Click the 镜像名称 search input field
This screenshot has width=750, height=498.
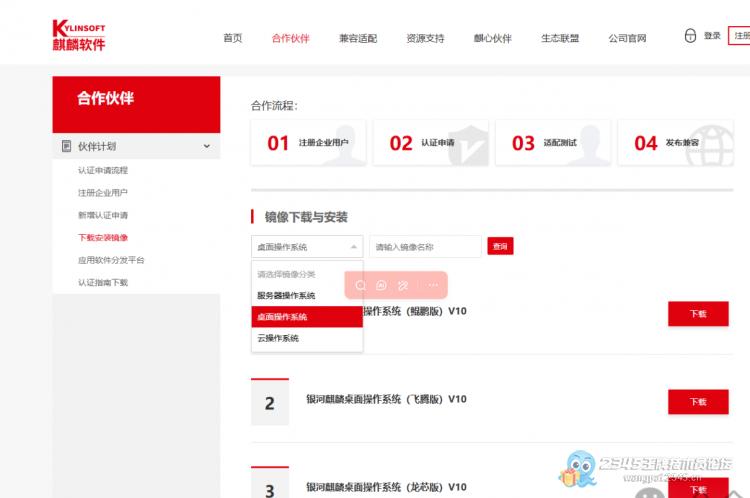(x=425, y=246)
